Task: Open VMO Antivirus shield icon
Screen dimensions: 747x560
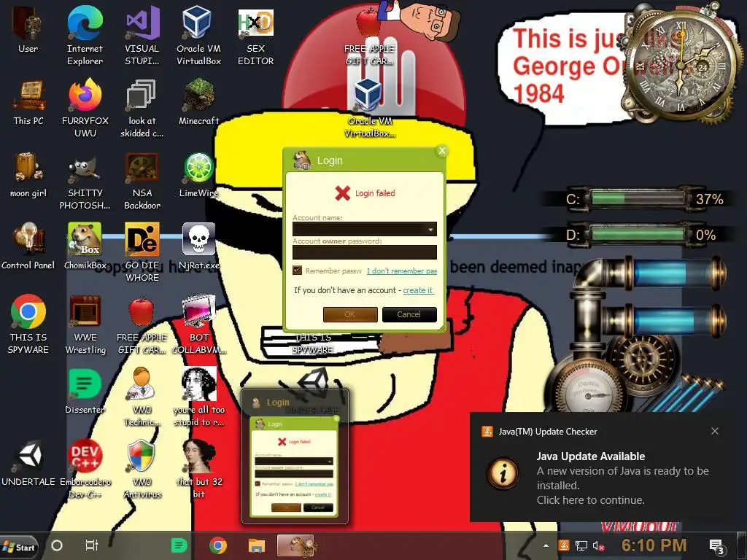Action: [142, 470]
